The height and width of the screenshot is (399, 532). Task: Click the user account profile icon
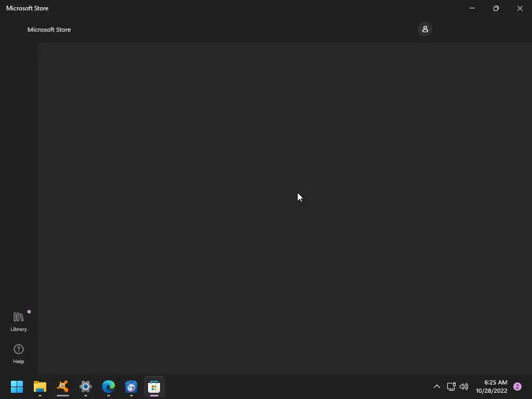[x=425, y=29]
